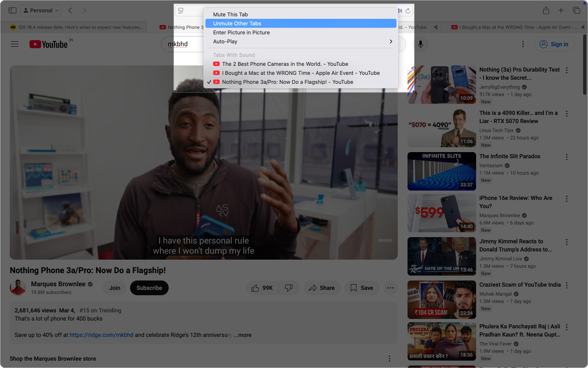Image resolution: width=588 pixels, height=368 pixels.
Task: Search with voice microphone icon
Action: tap(421, 44)
